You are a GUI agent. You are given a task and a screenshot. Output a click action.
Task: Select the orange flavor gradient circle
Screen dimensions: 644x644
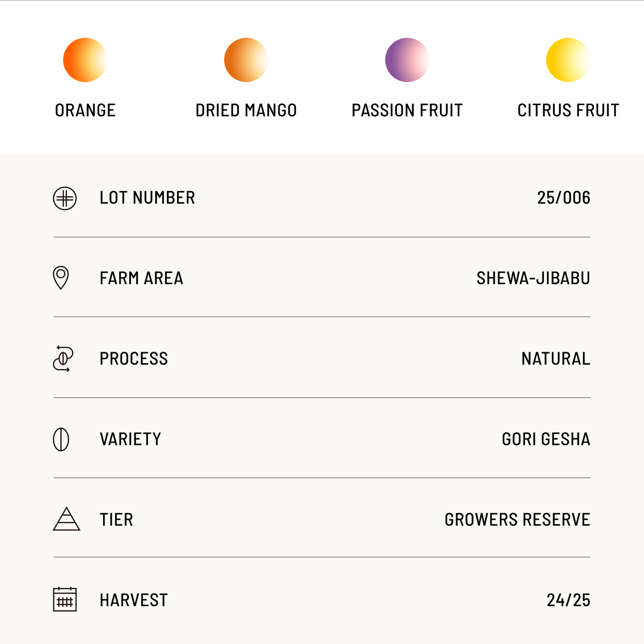[85, 60]
